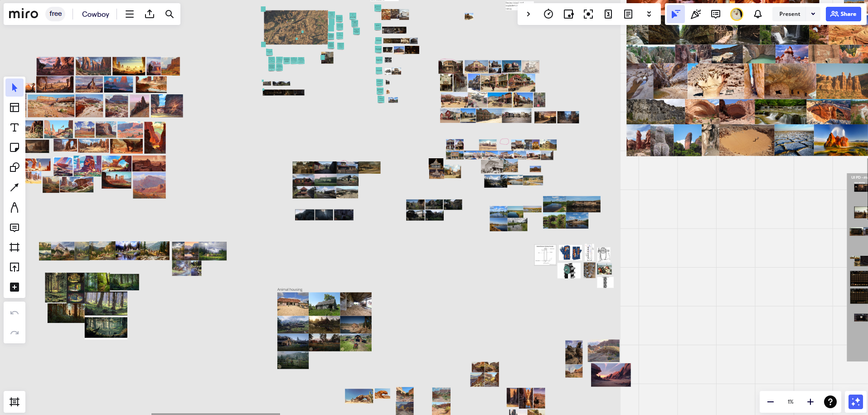Click the Cowboy board title
Screen dimensions: 868x415
tap(96, 14)
